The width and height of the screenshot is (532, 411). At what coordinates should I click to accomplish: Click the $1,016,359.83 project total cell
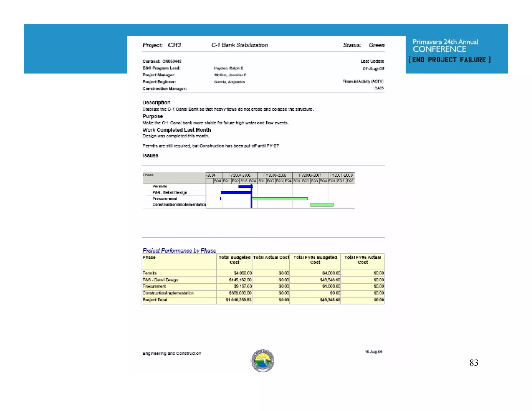[238, 300]
